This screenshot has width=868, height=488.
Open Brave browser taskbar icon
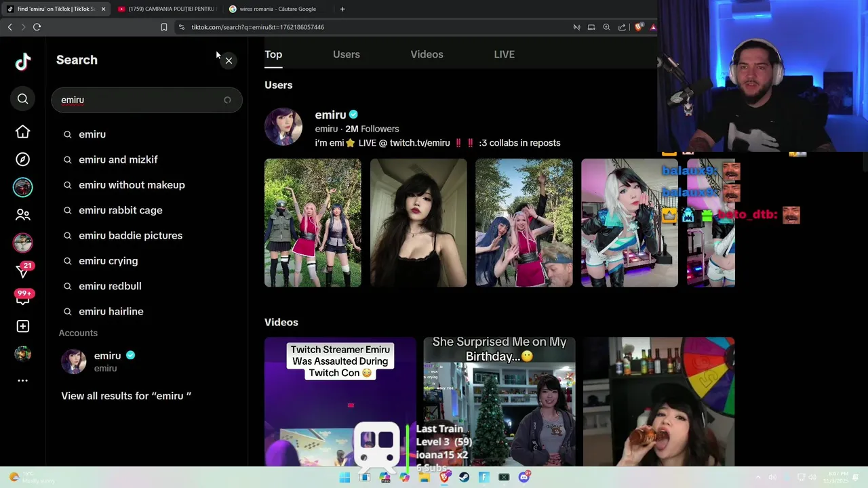[x=444, y=477]
